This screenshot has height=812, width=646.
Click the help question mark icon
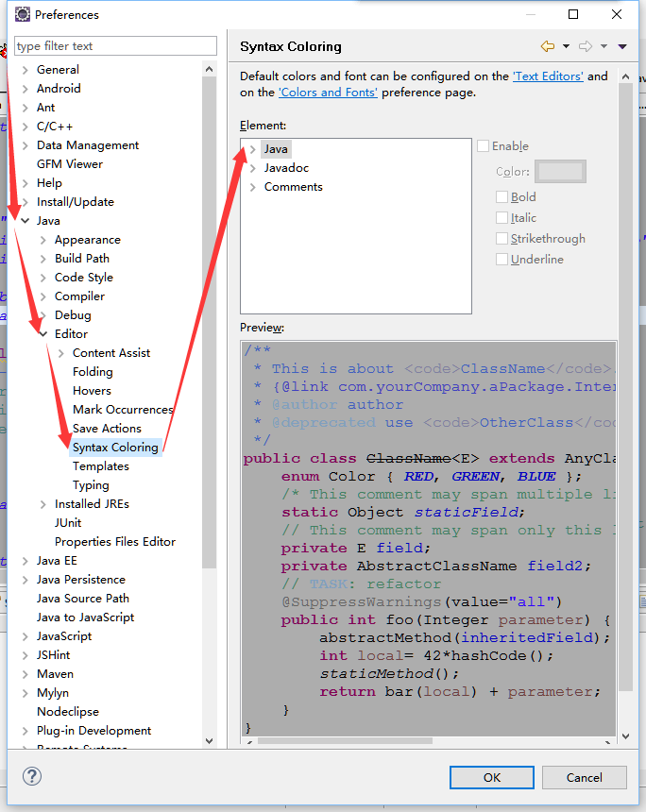32,776
